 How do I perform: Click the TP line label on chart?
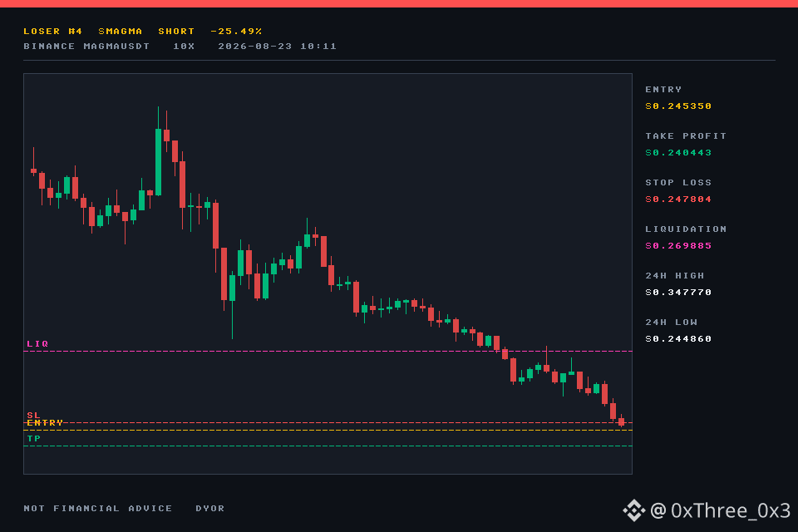click(33, 438)
